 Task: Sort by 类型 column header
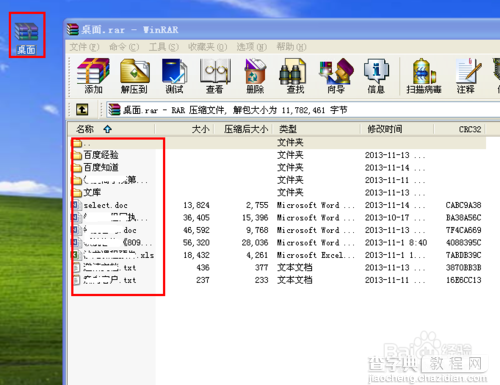(x=316, y=129)
